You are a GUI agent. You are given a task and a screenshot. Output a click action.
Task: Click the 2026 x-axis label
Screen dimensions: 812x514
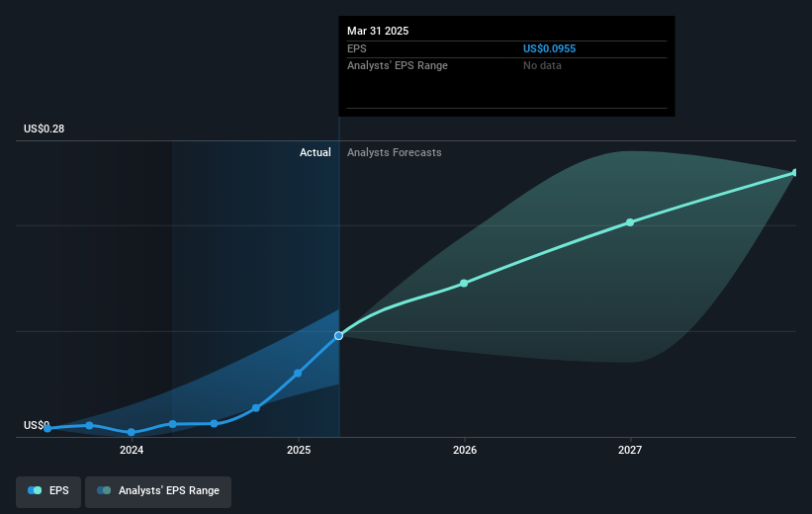pyautogui.click(x=465, y=450)
